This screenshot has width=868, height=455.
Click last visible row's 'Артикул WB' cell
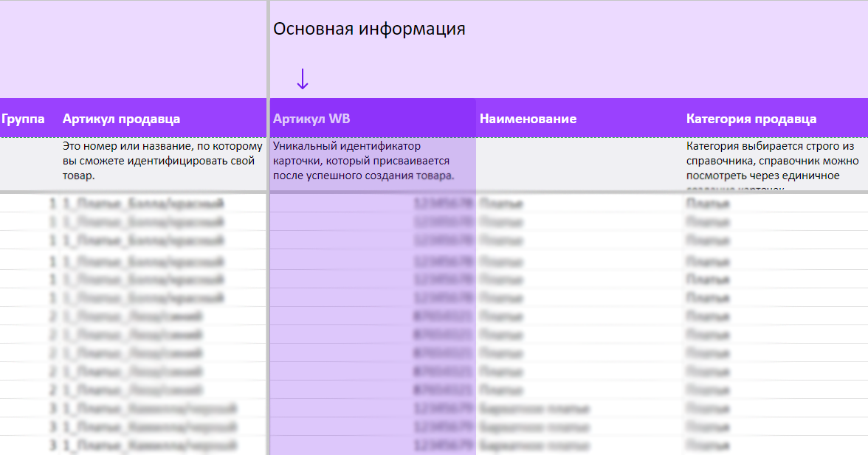coord(372,445)
